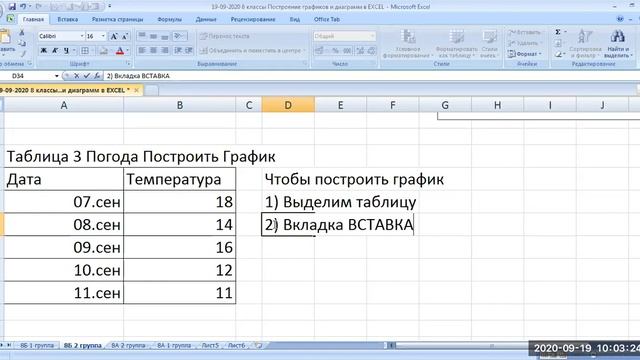Click the Copy icon in the clipboard group
This screenshot has height=360, width=640.
tap(22, 43)
